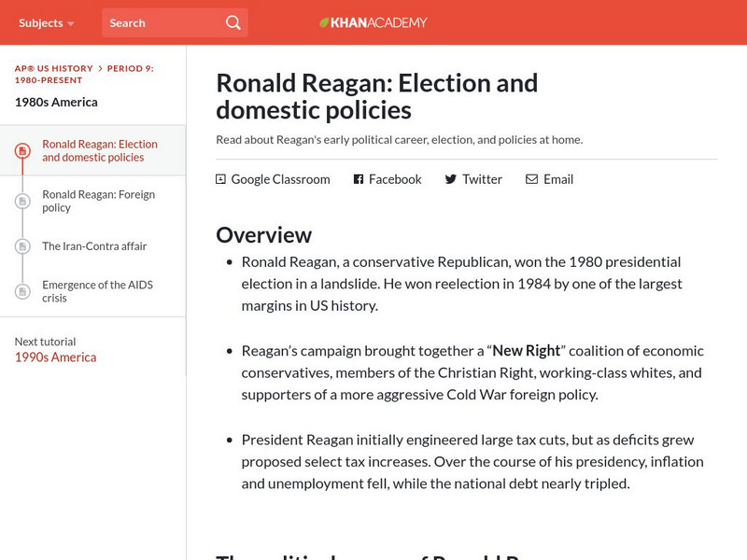Viewport: 747px width, 560px height.
Task: Select The Iran-Contra affair lesson
Action: click(x=94, y=246)
